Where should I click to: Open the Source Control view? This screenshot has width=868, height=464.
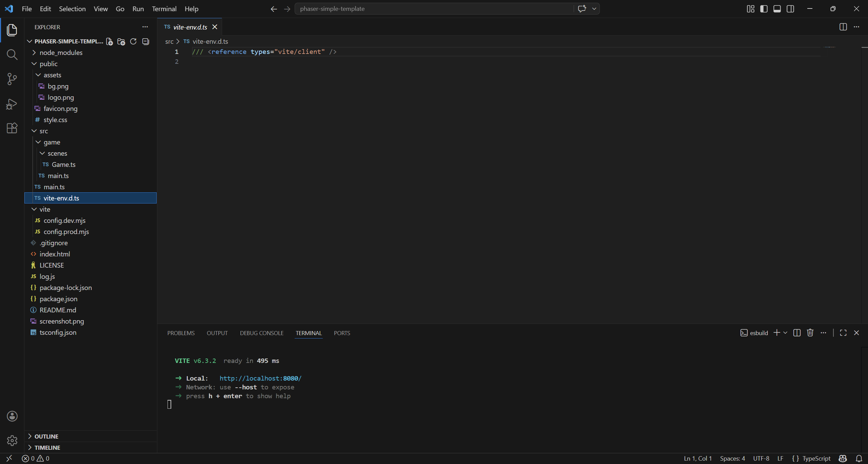pos(12,79)
